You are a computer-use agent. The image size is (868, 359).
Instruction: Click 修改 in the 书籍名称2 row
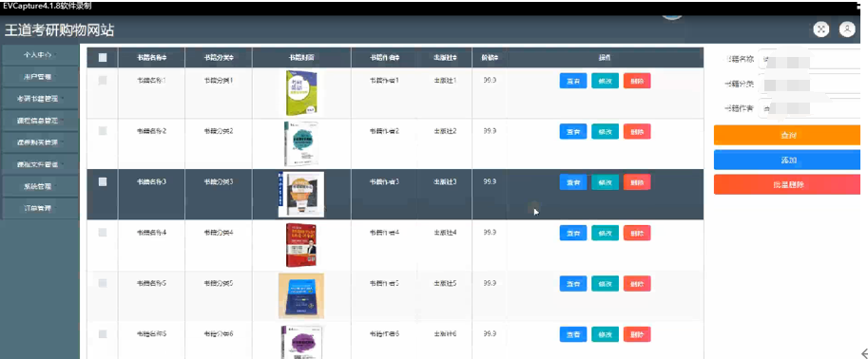tap(605, 132)
